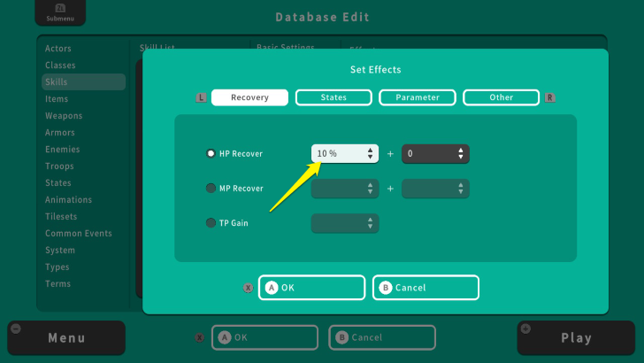Open Types in the database list
Screen dimensions: 644x363
[x=57, y=267]
